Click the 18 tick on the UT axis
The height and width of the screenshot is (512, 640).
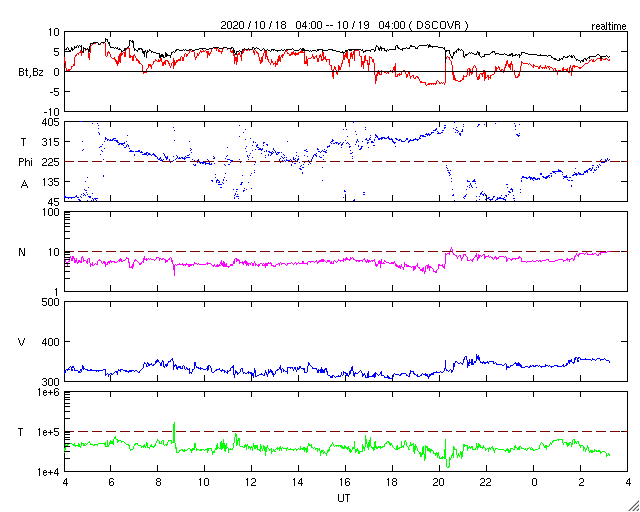click(x=392, y=482)
